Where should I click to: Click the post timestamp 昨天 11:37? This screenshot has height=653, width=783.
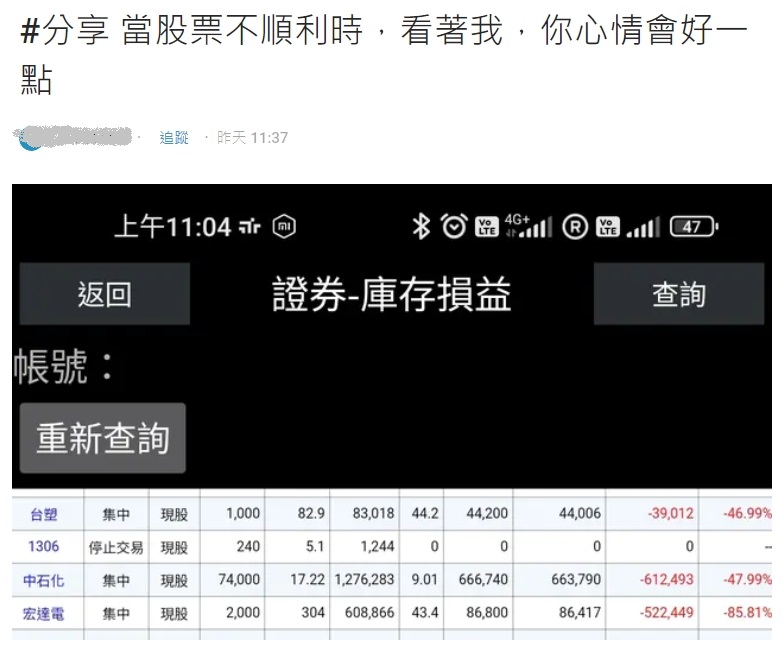coord(253,138)
